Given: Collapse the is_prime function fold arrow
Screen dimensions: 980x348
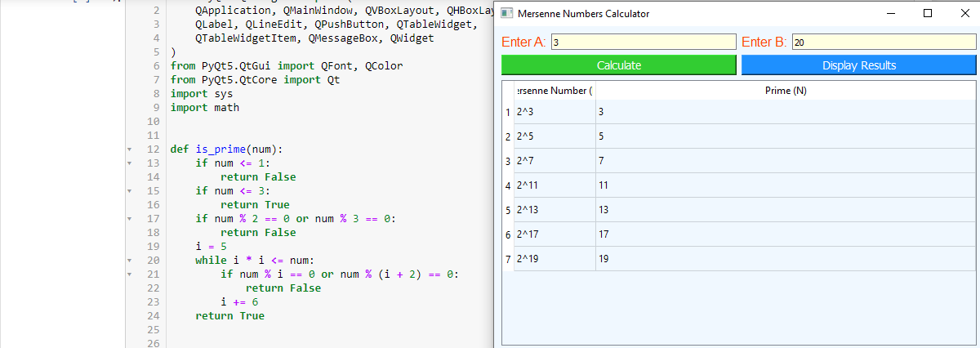Looking at the screenshot, I should [130, 149].
